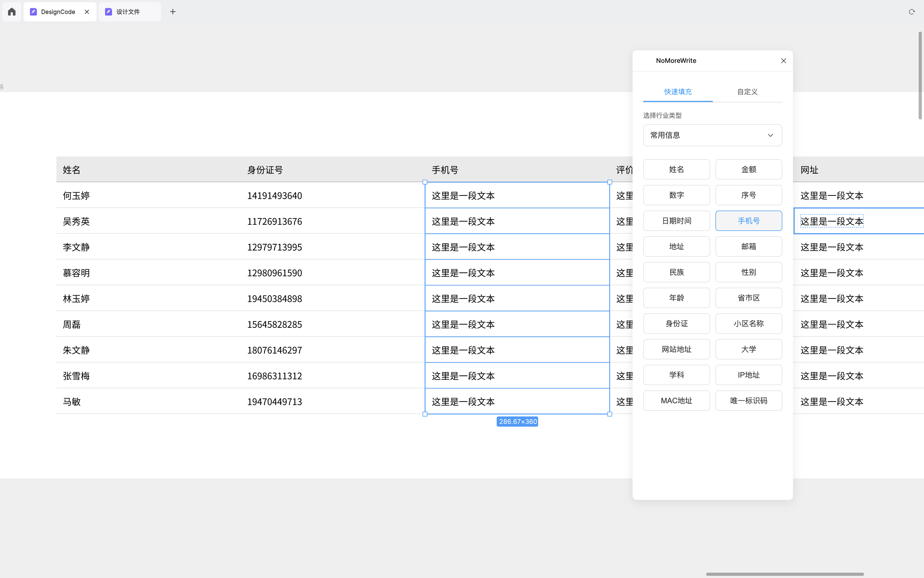Fill with 省市区 data
Viewport: 924px width, 578px height.
(748, 298)
